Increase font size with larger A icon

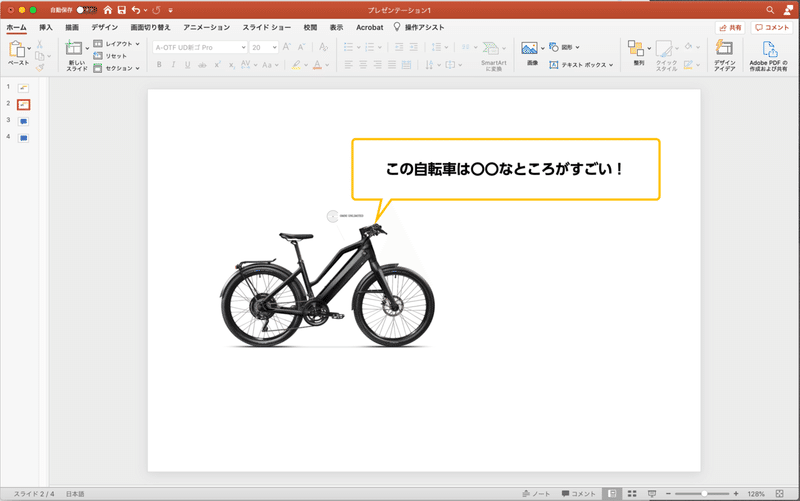(x=287, y=47)
